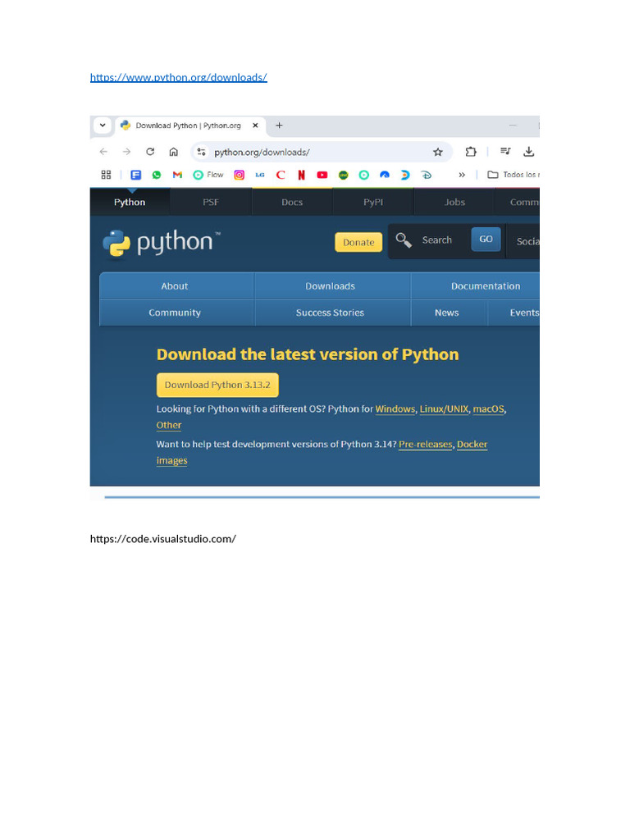This screenshot has height=840, width=630.
Task: Open the Extensions puzzle icon
Action: [x=470, y=152]
